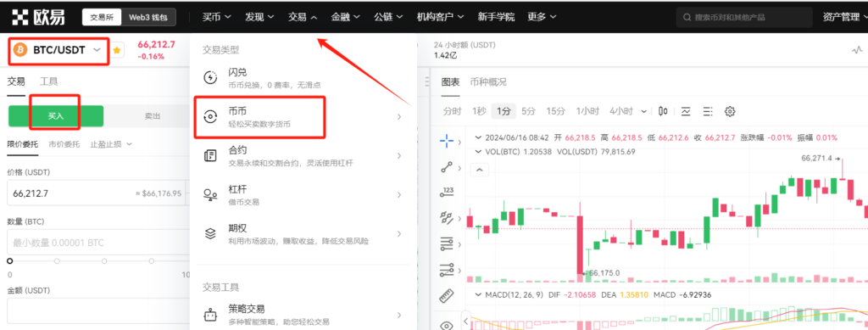Select the ruler measurement tool
Viewport: 868px width, 330px height.
pyautogui.click(x=447, y=296)
